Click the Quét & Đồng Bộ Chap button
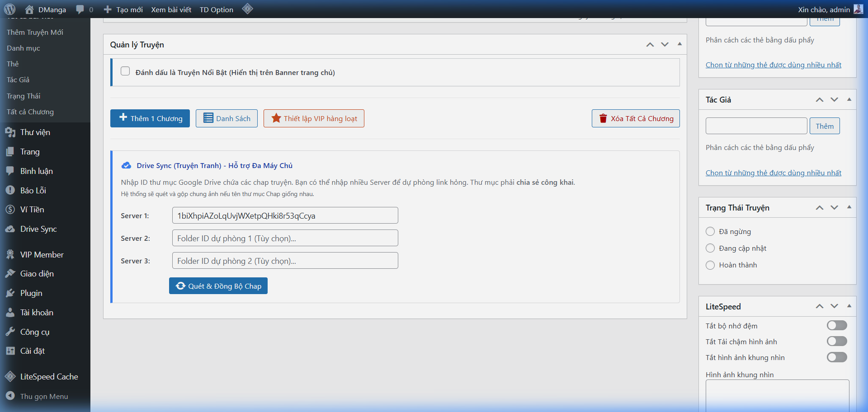 218,286
